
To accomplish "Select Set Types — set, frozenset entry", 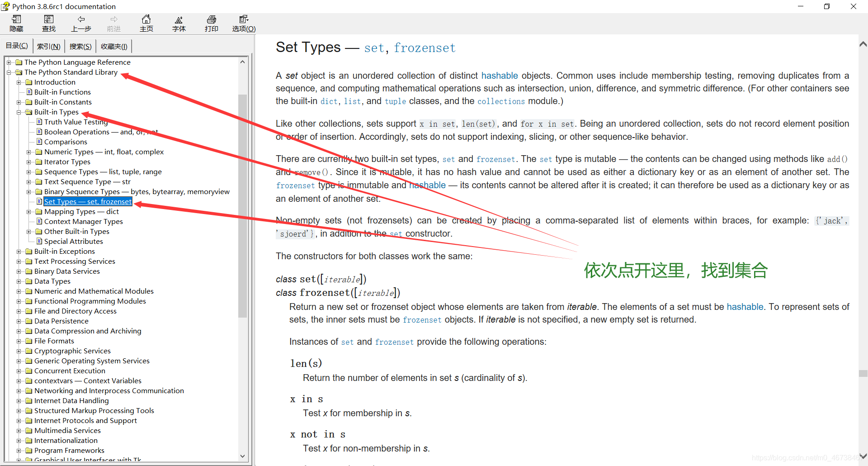I will coord(88,201).
